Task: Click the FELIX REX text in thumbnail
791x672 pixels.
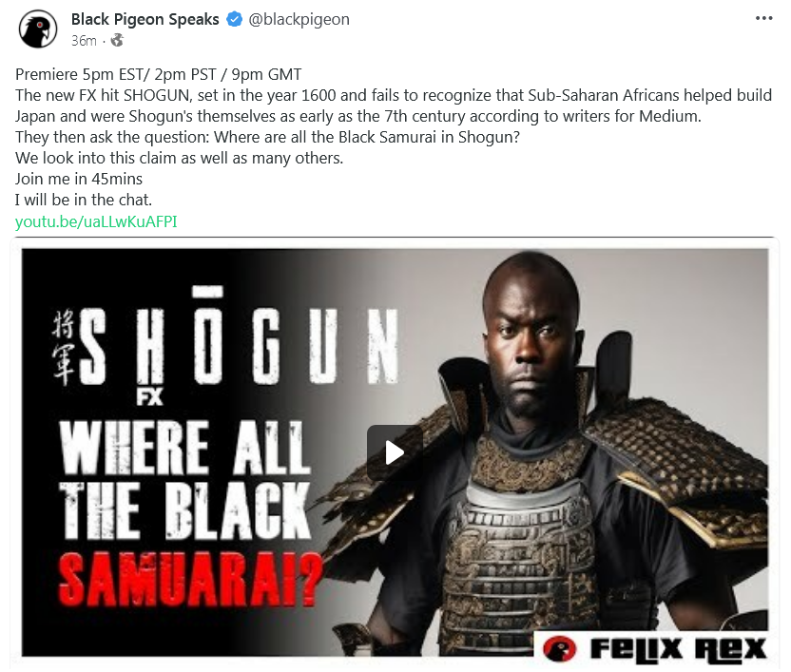Action: tap(678, 648)
